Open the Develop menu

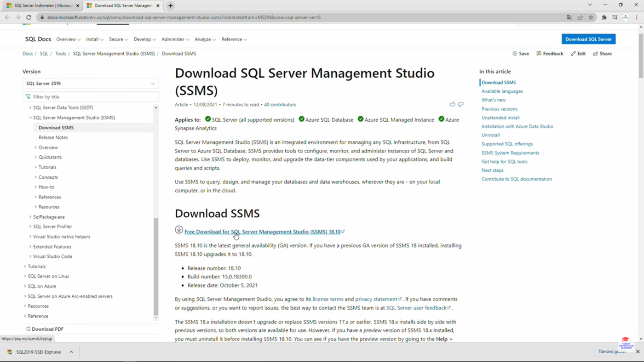pos(145,40)
